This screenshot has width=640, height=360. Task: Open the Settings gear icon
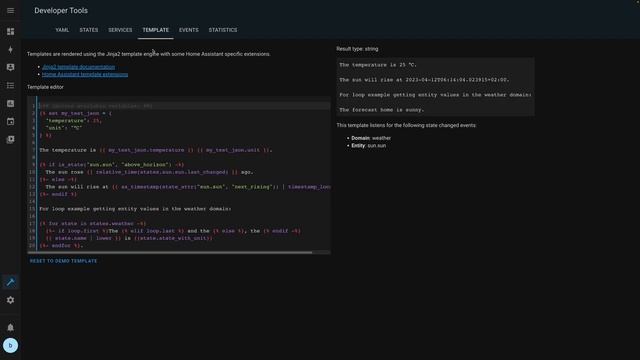coord(11,300)
